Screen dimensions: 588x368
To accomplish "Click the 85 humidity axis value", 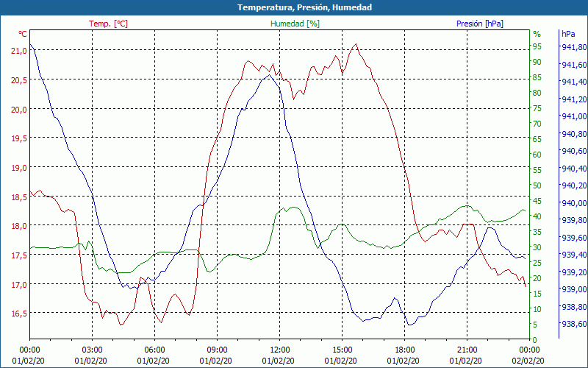I will click(537, 77).
